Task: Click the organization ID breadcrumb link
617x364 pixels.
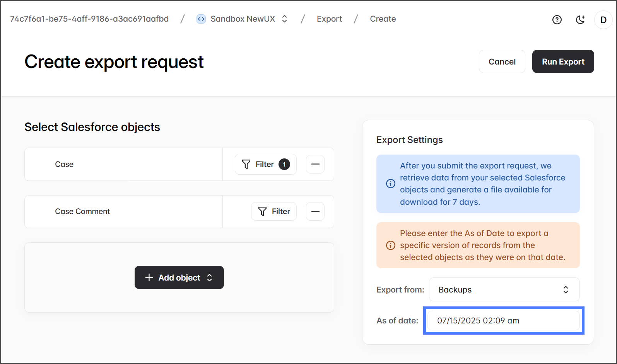Action: (89, 19)
